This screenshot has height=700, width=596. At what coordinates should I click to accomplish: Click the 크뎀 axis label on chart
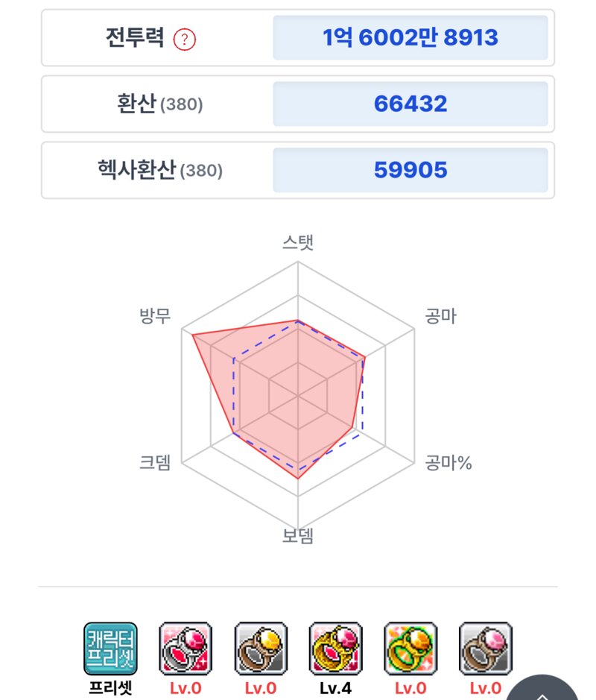pyautogui.click(x=155, y=462)
